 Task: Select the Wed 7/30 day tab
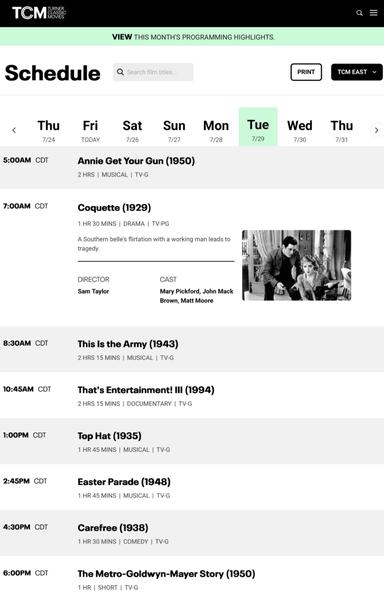pyautogui.click(x=300, y=130)
